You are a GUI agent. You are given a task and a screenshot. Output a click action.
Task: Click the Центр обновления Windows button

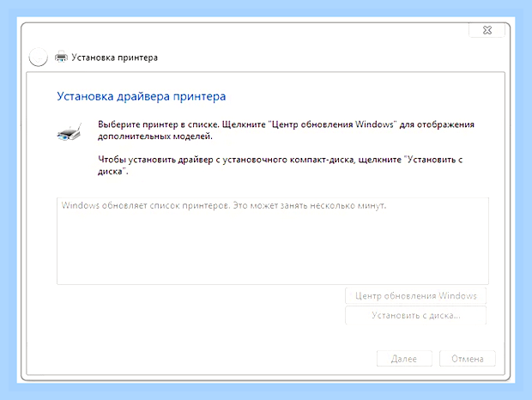pos(415,296)
